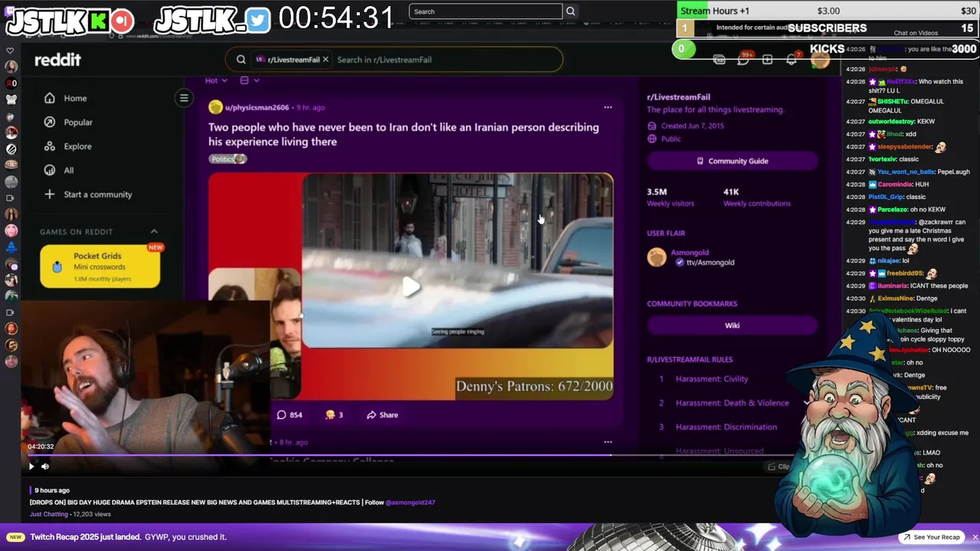The image size is (980, 551).
Task: Open the Reddit user profile avatar
Action: point(820,60)
